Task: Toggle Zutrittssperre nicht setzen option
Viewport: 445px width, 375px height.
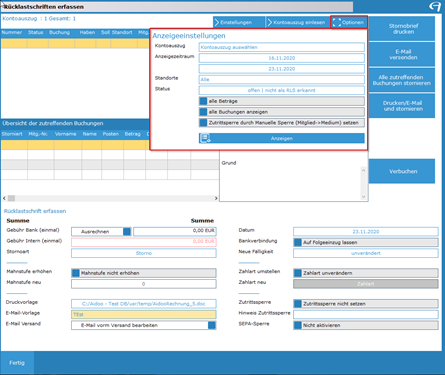Action: (x=298, y=304)
